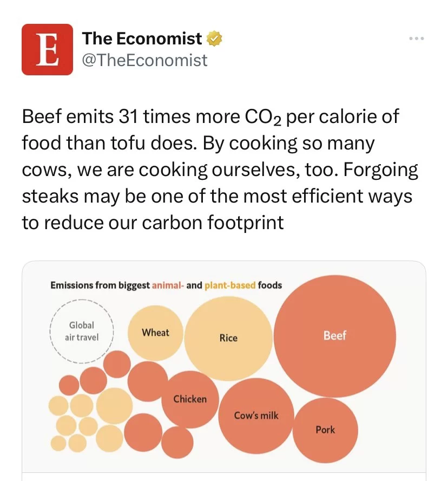Open The Economist display name link
Viewport: 448px width, 481px height.
[x=142, y=38]
